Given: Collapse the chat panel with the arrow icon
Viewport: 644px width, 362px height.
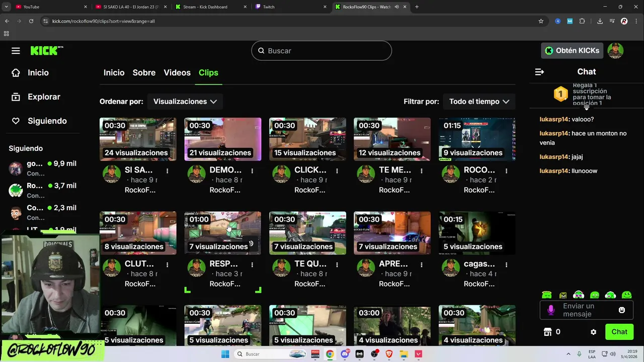Looking at the screenshot, I should tap(539, 72).
